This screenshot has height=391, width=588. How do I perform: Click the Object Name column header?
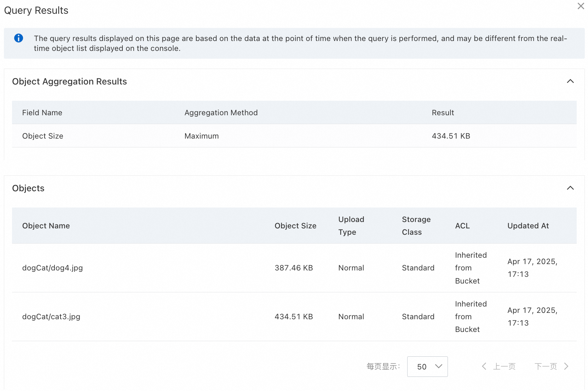pyautogui.click(x=46, y=226)
